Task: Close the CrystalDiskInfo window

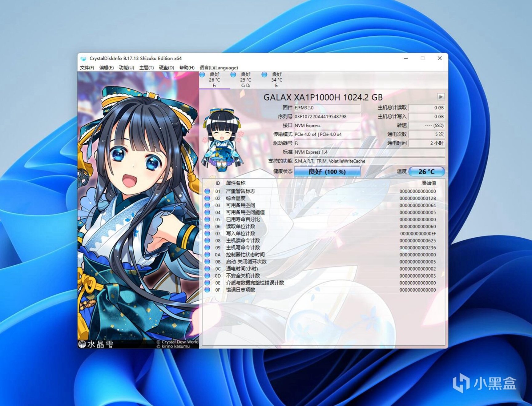Action: coord(440,58)
